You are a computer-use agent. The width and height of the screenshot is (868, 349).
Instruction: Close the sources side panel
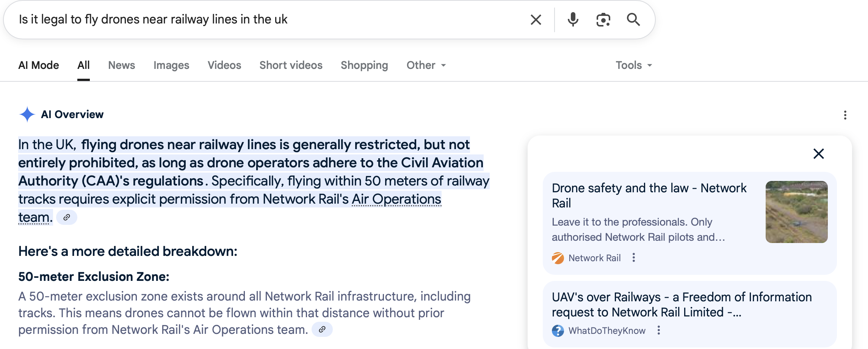point(818,154)
